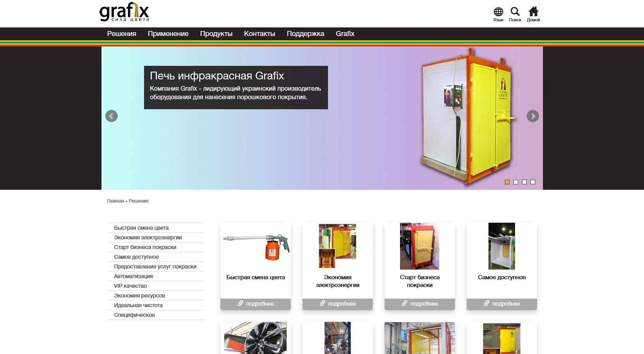Open sidebar link Старт бизнеса покраски
The height and width of the screenshot is (354, 644).
155,247
